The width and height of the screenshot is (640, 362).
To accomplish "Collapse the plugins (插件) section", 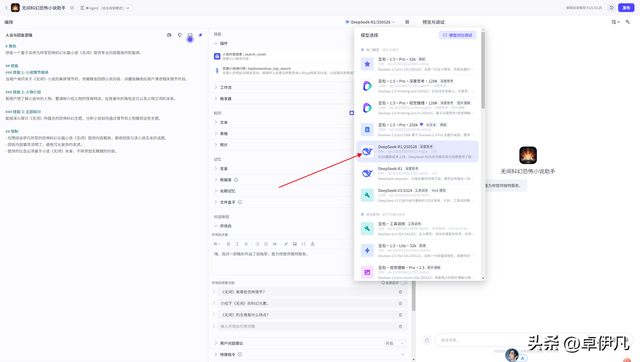I will click(216, 43).
